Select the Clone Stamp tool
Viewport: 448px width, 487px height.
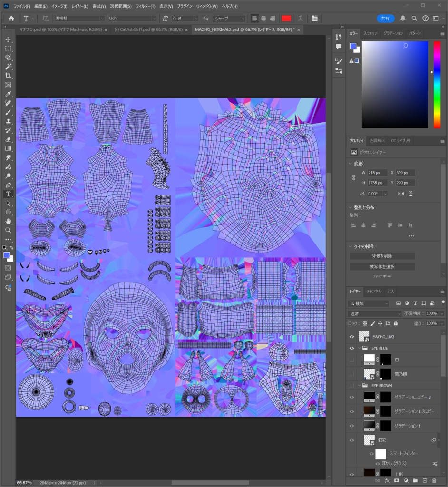tap(8, 121)
